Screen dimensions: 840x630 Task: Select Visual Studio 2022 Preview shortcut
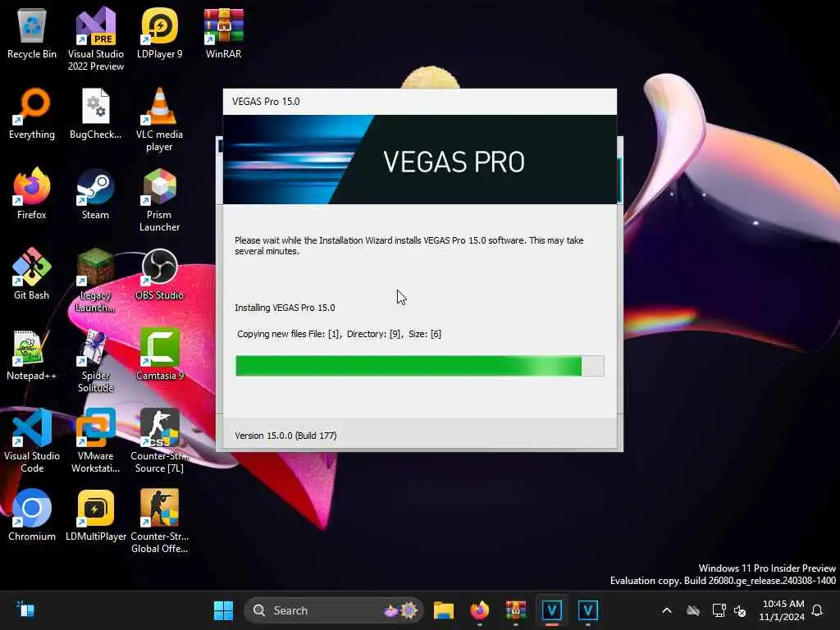click(x=95, y=39)
